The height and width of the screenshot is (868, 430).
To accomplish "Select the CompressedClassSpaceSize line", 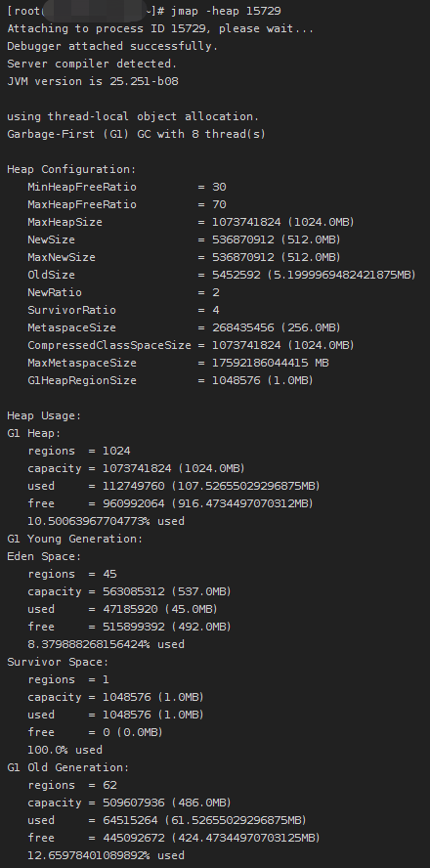I will pyautogui.click(x=191, y=345).
